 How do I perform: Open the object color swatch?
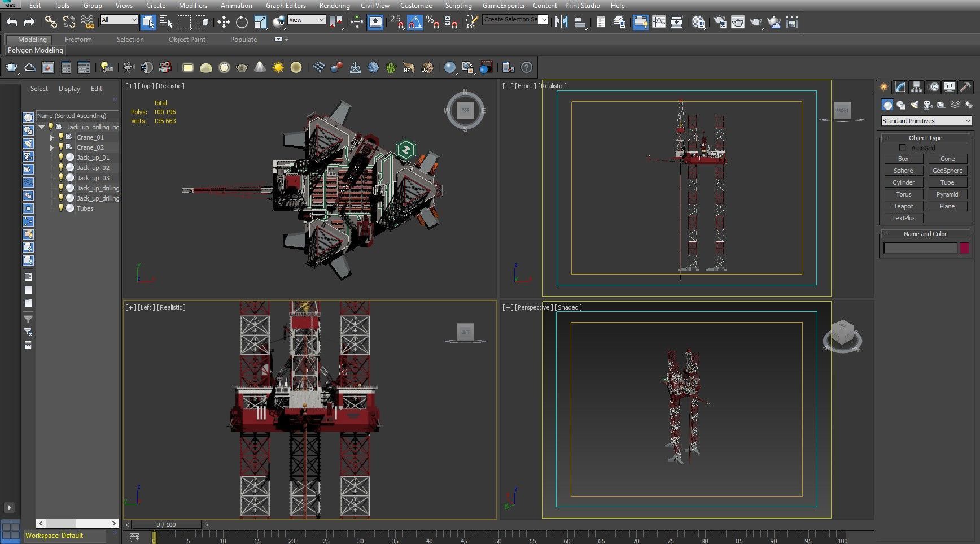coord(964,248)
